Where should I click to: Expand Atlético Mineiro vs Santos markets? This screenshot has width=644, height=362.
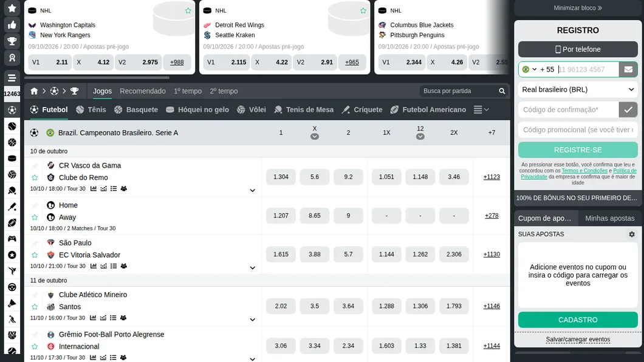click(253, 319)
